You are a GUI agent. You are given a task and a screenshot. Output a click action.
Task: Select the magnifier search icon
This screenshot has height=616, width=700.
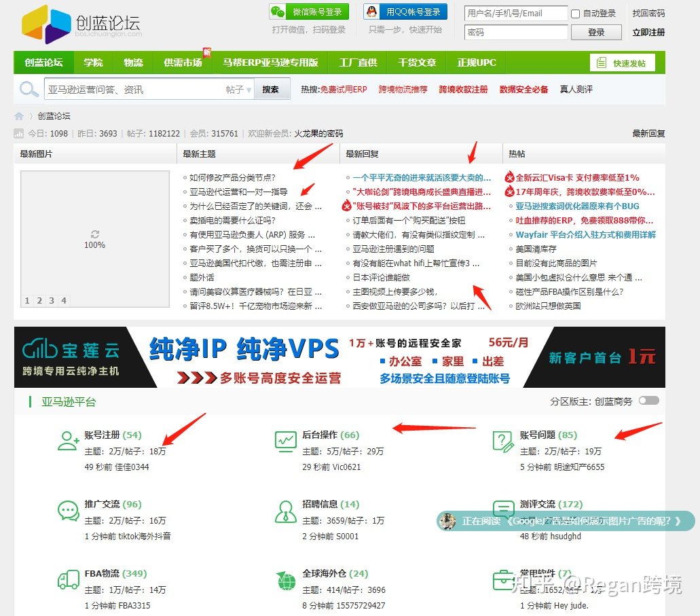point(27,89)
